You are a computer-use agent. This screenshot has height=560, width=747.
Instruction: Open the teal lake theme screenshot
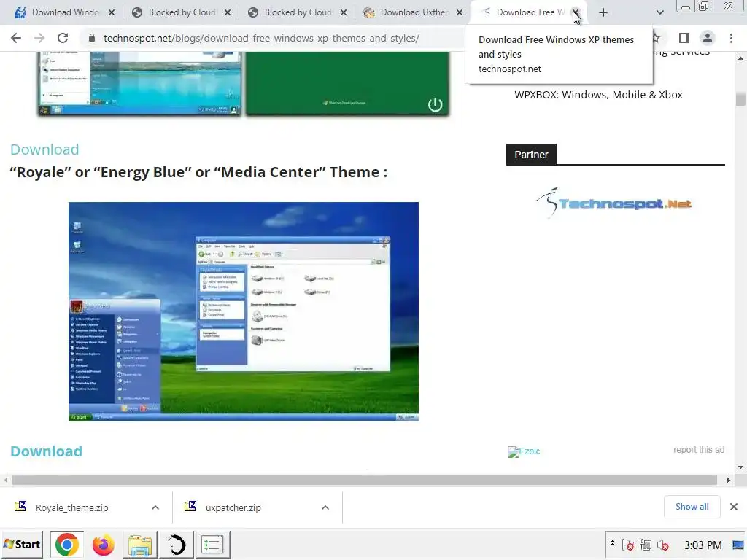tap(139, 83)
